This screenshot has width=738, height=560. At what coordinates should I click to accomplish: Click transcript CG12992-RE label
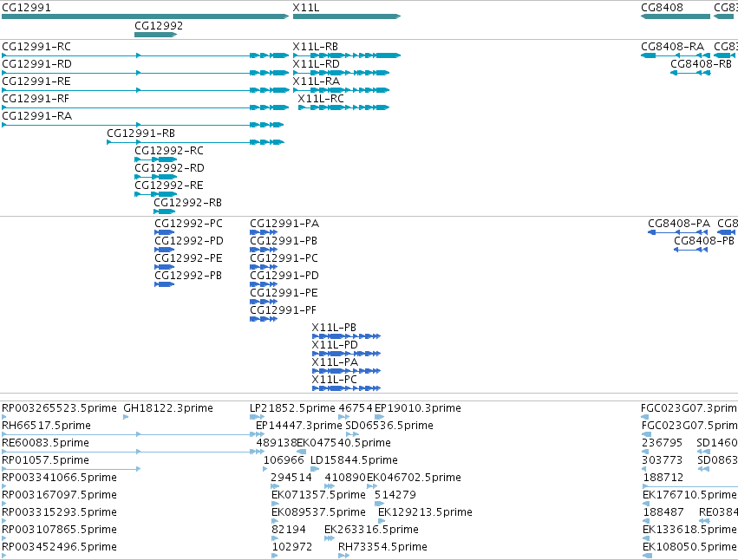coord(169,186)
